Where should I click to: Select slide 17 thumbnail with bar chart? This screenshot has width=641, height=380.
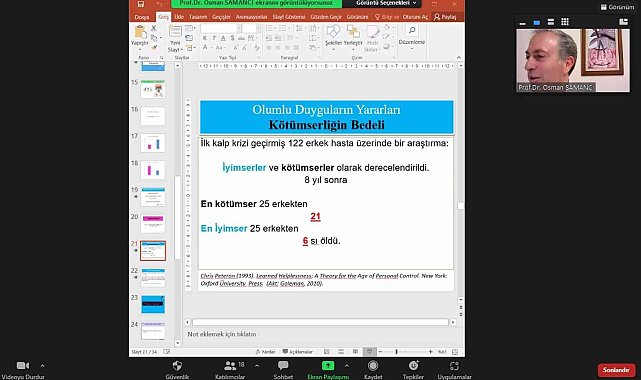tap(153, 143)
